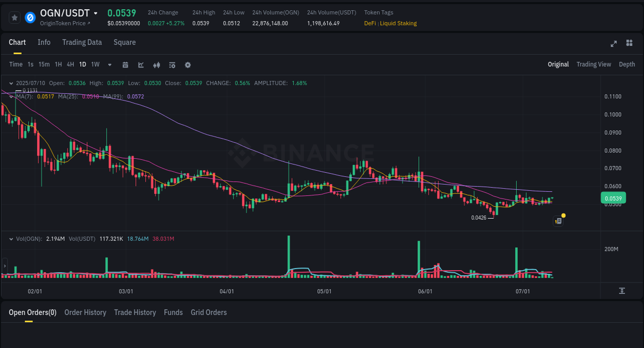The height and width of the screenshot is (348, 644).
Task: Switch to the Trading Data tab
Action: click(x=82, y=42)
